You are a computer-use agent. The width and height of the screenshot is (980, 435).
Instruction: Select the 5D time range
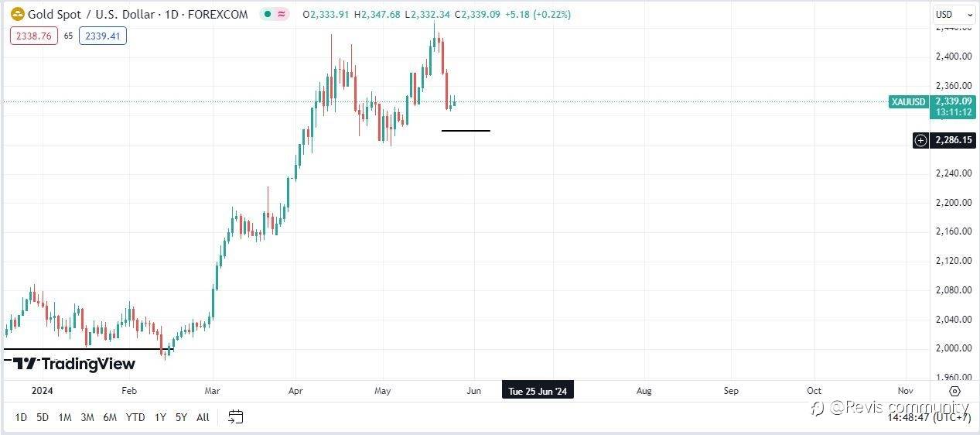coord(43,417)
